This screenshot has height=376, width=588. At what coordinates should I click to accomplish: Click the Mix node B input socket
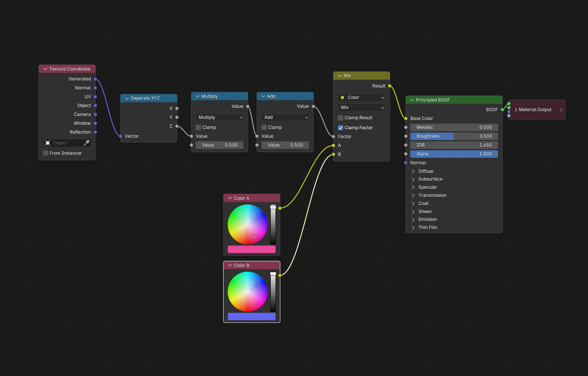click(334, 154)
